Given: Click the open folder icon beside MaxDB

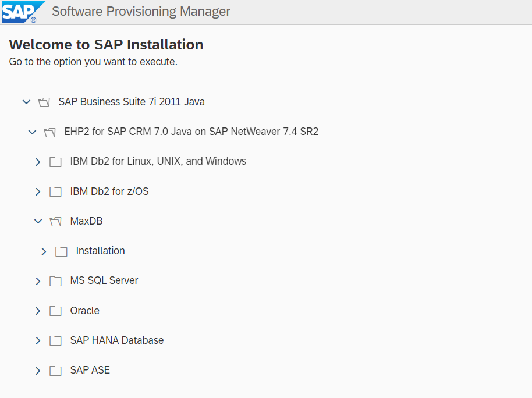Looking at the screenshot, I should 55,222.
